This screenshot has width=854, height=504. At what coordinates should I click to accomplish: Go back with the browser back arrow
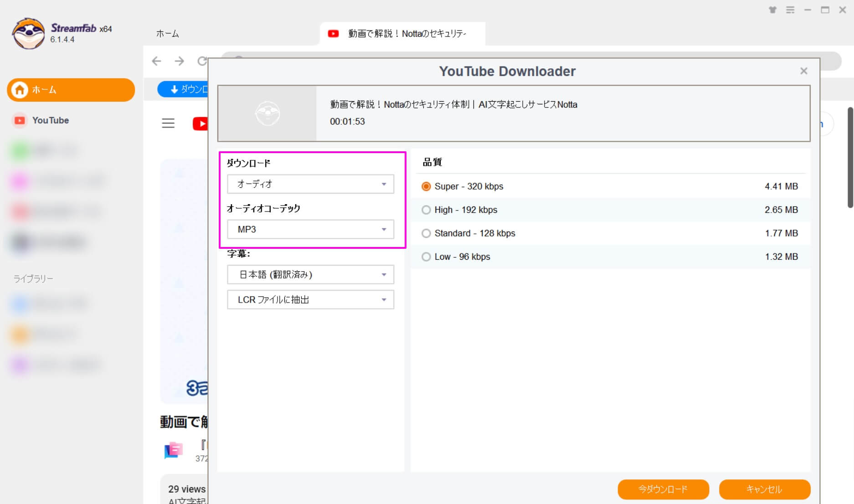156,61
